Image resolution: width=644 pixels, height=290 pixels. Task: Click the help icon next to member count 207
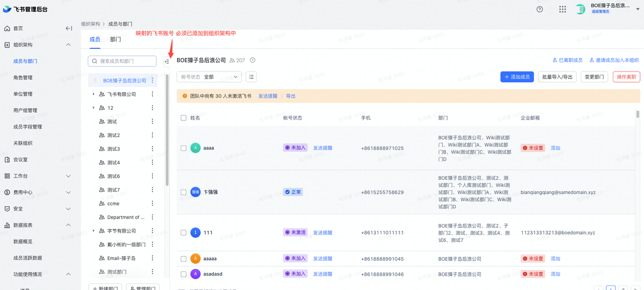[253, 60]
